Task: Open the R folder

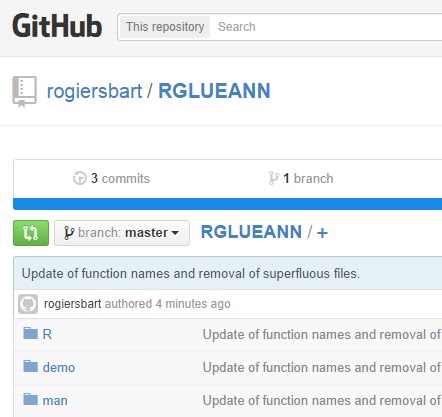Action: pyautogui.click(x=47, y=334)
